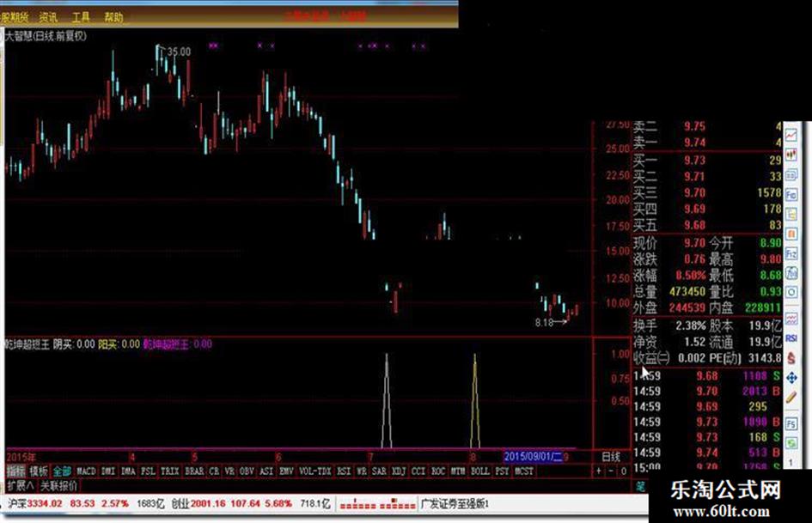This screenshot has width=812, height=523.
Task: Click the 广发证券至强版1 status text
Action: pyautogui.click(x=455, y=504)
